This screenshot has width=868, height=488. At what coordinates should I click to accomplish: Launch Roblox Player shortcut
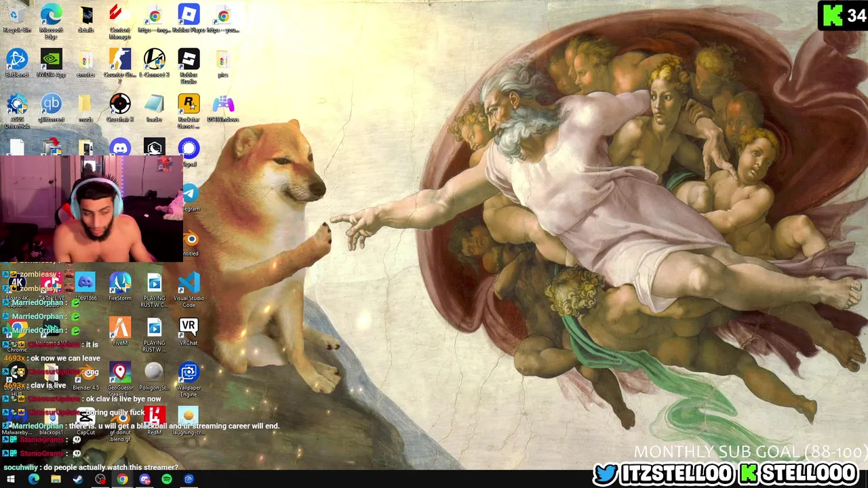point(189,19)
